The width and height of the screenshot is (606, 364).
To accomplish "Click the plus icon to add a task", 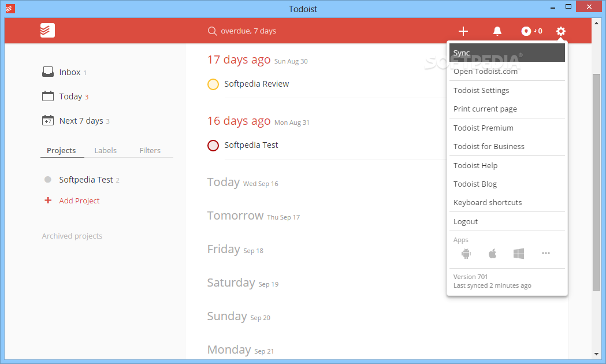I will coord(463,31).
